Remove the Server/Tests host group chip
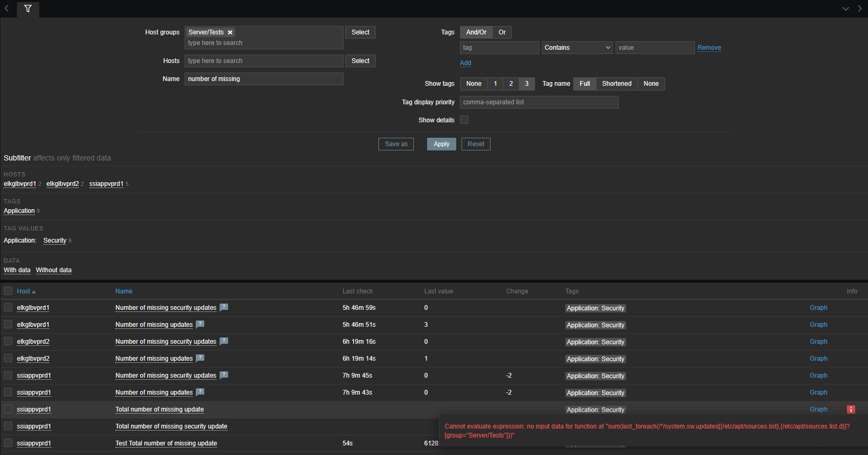868x455 pixels. pos(230,32)
